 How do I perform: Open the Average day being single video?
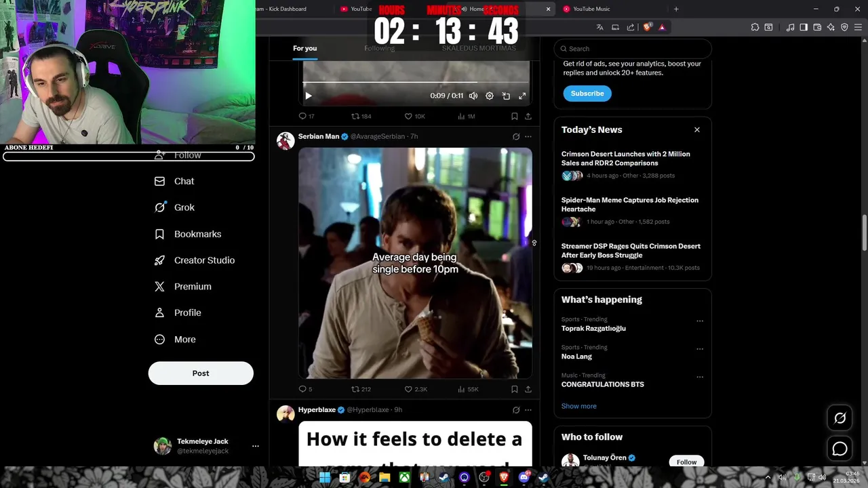[x=415, y=263]
